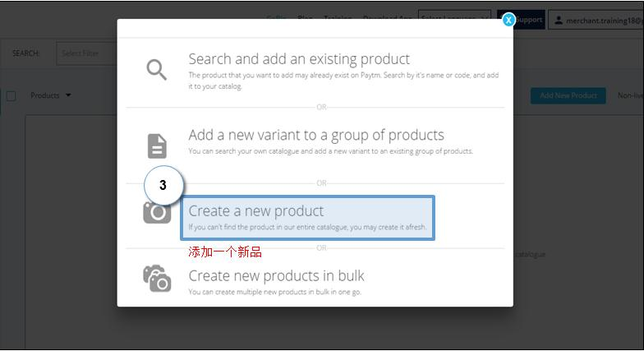Screen dimensions: 644x351
Task: Click the Support button
Action: click(x=529, y=20)
